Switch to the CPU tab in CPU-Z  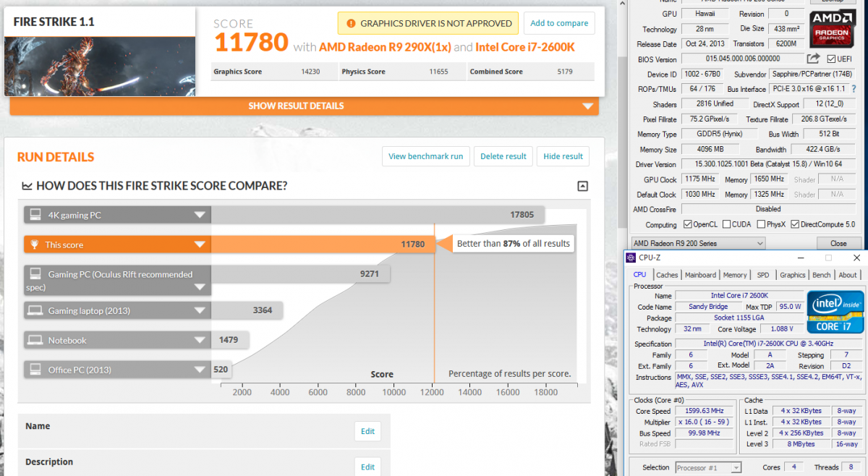tap(640, 275)
